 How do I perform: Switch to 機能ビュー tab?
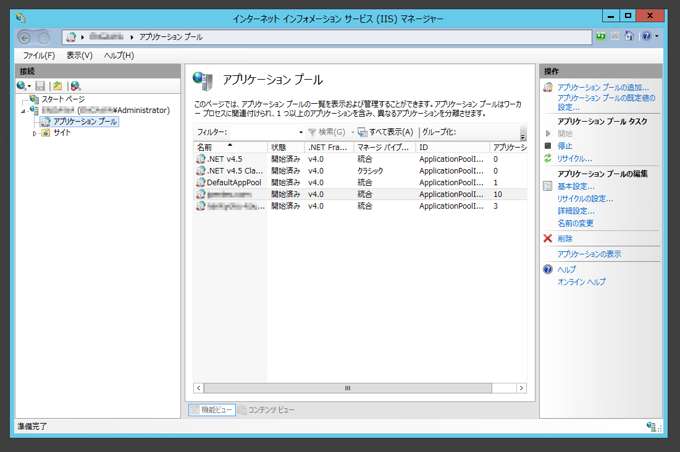click(x=212, y=409)
